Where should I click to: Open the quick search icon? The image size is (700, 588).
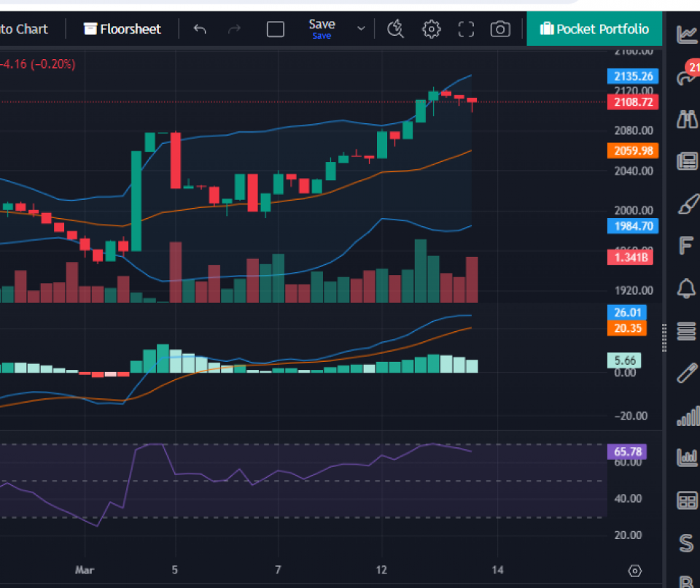tap(395, 29)
